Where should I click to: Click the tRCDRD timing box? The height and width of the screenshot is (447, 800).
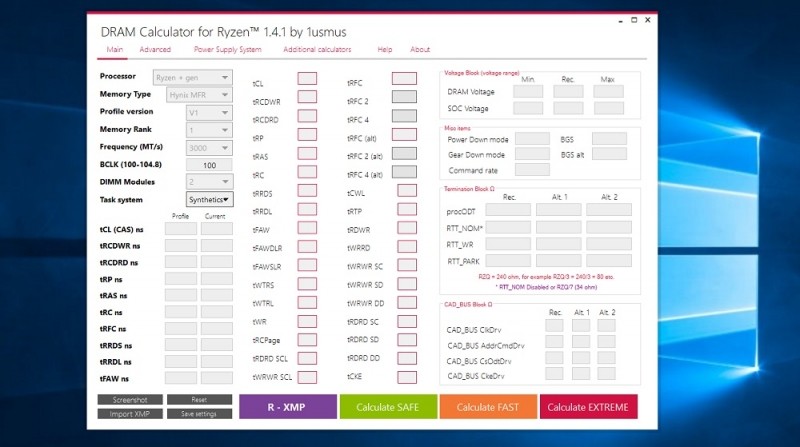[307, 116]
